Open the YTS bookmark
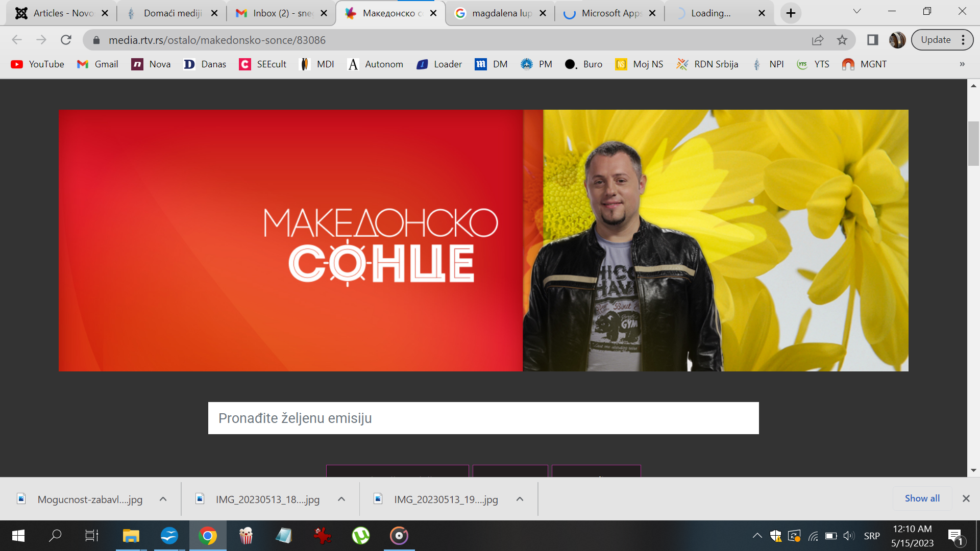The height and width of the screenshot is (551, 980). [813, 64]
